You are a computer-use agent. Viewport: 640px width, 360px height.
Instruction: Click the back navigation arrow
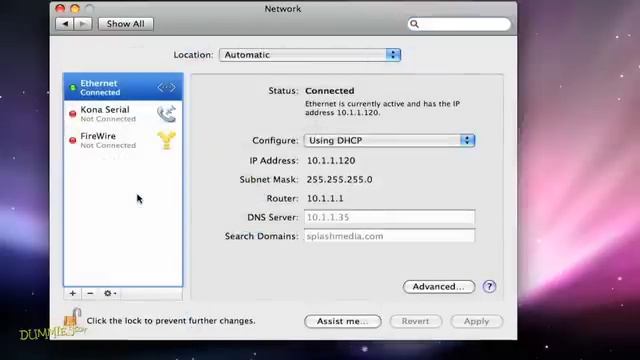point(65,24)
